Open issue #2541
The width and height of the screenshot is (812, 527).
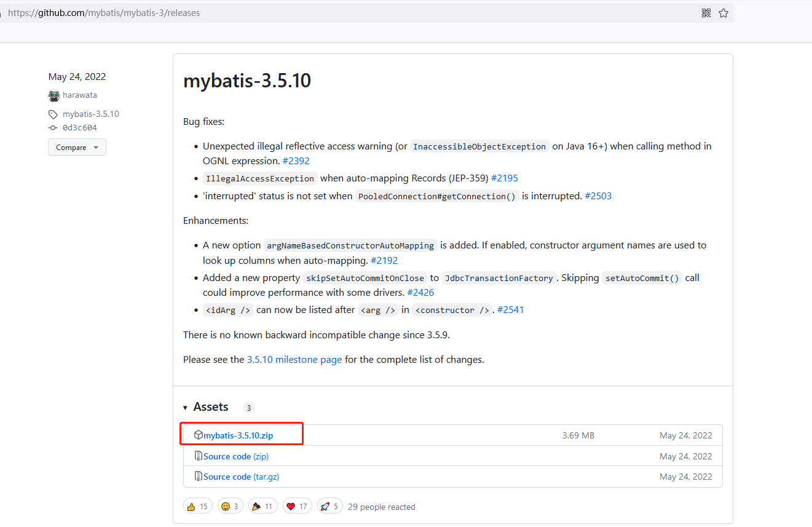(x=511, y=310)
